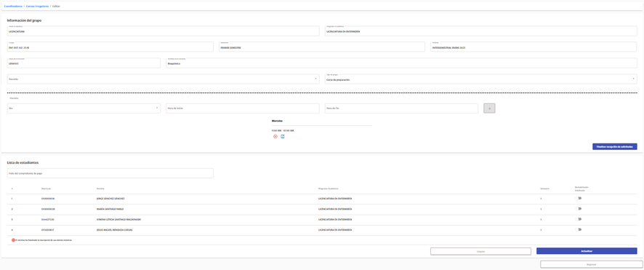Click the Nombre de la materia field
This screenshot has height=270, width=644.
(x=401, y=63)
